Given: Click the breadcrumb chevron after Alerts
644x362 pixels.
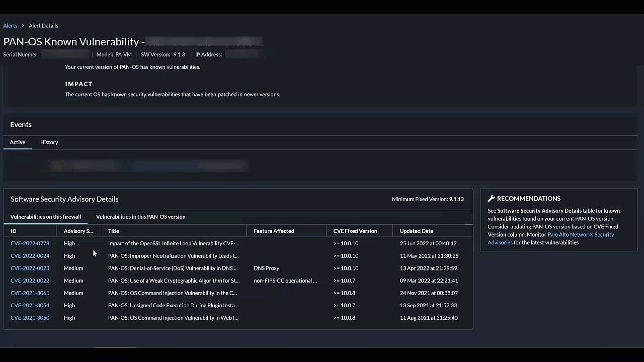Looking at the screenshot, I should (x=23, y=26).
